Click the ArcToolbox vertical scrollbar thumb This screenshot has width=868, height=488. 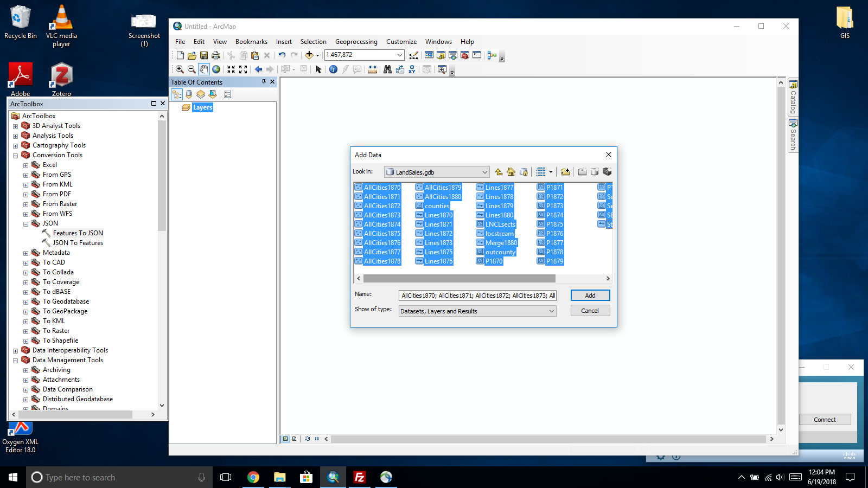coord(162,176)
